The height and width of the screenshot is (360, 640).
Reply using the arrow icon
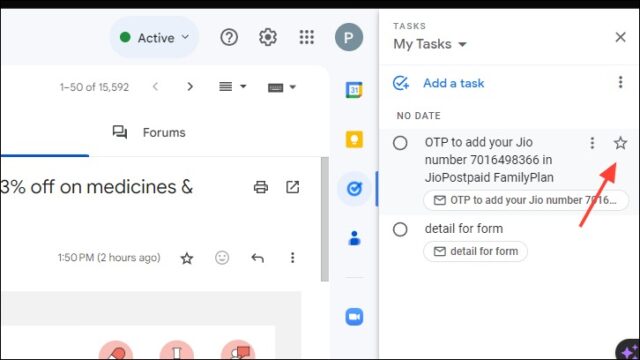click(258, 258)
